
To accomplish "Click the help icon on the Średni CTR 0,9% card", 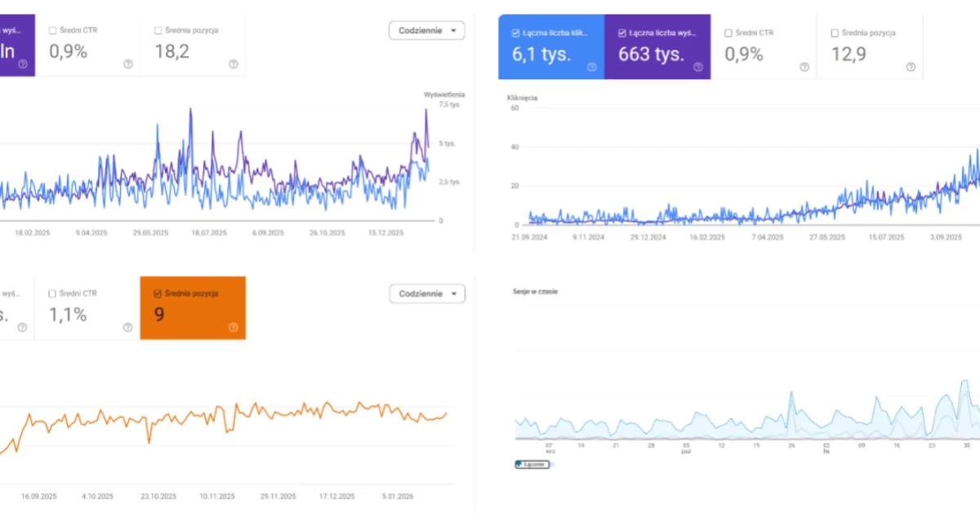I will coord(127,64).
